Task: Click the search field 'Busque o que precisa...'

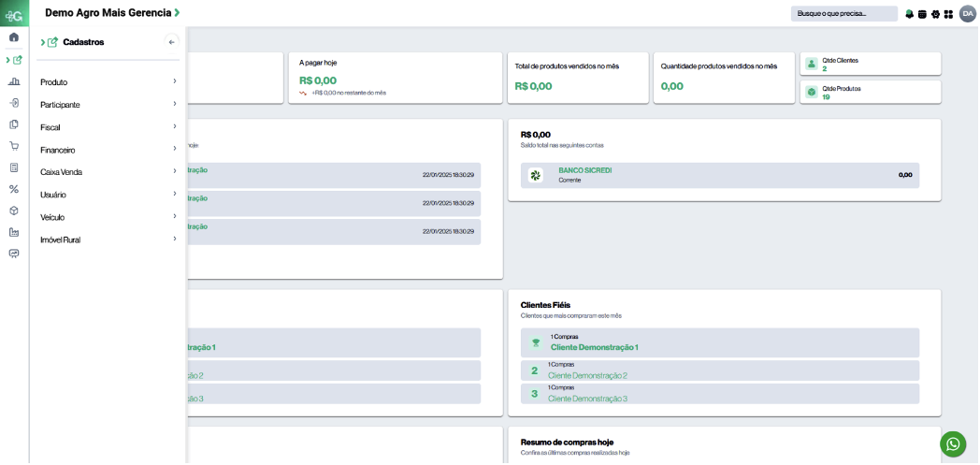Action: point(843,14)
